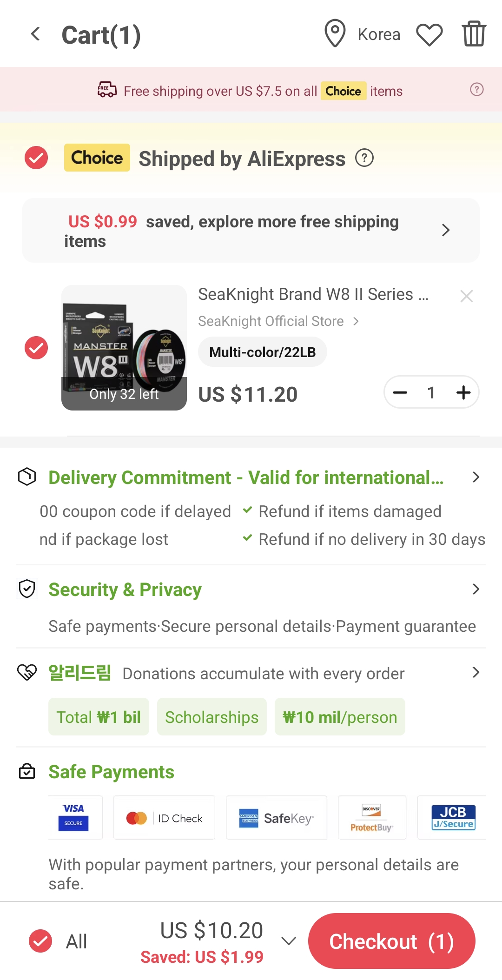
Task: Open explore more free shipping items
Action: (251, 231)
